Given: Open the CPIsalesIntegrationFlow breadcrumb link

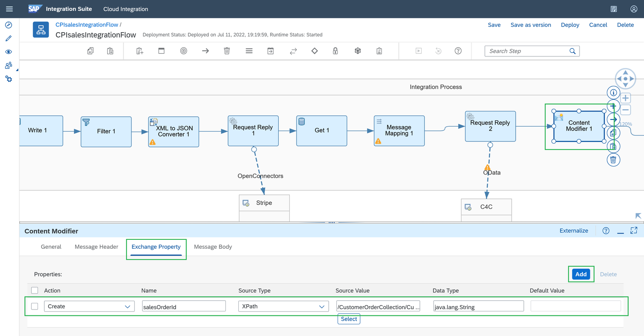Looking at the screenshot, I should (87, 25).
